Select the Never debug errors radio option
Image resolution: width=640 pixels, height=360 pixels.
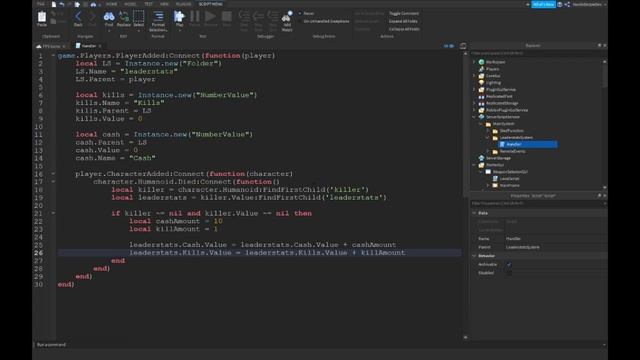click(300, 13)
